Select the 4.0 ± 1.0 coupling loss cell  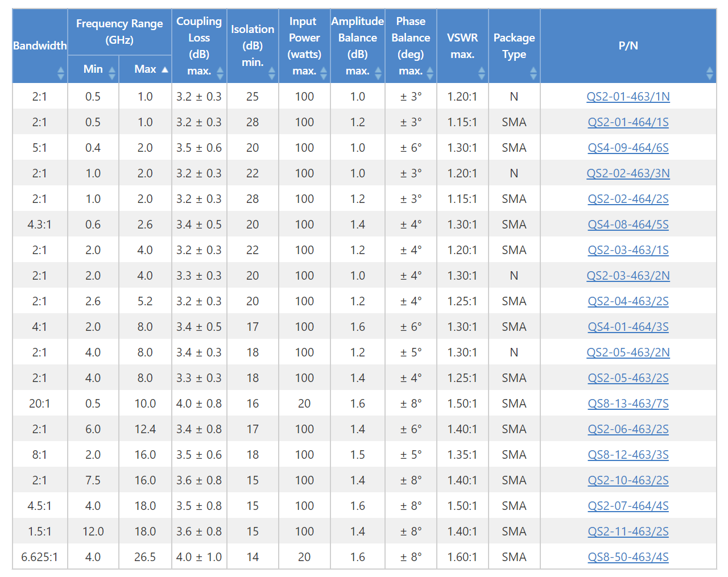(x=199, y=557)
